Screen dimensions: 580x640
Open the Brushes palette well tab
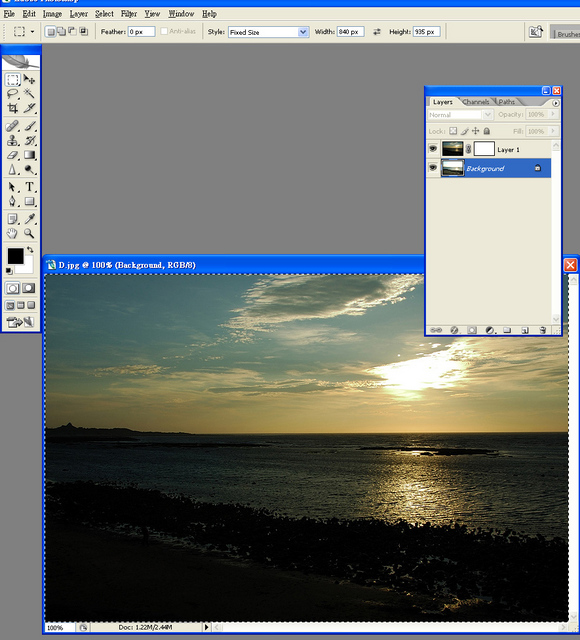click(567, 34)
